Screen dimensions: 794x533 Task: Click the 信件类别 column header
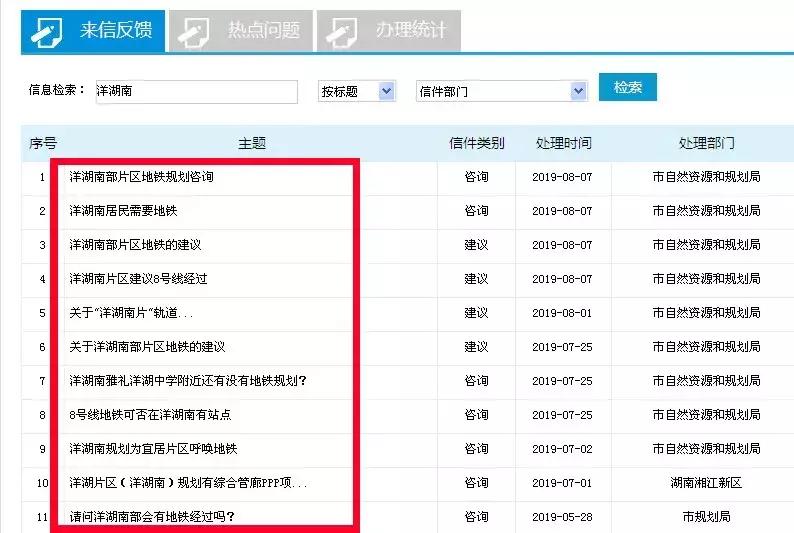[477, 143]
